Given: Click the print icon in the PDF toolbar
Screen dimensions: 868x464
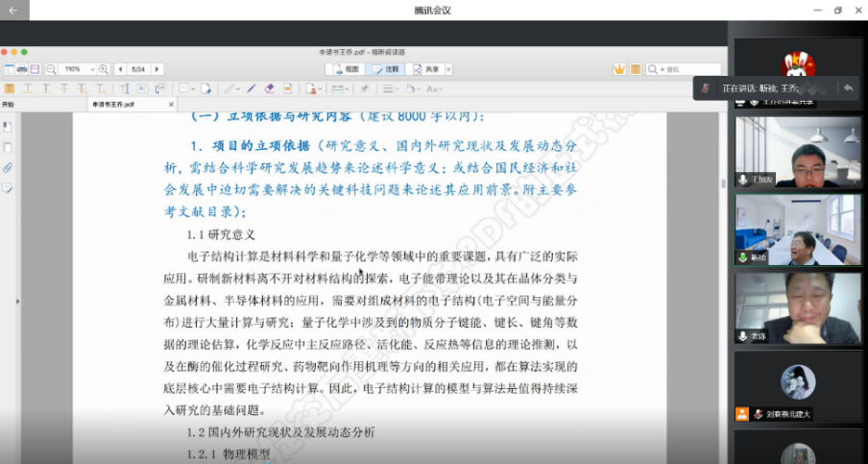Looking at the screenshot, I should [22, 69].
